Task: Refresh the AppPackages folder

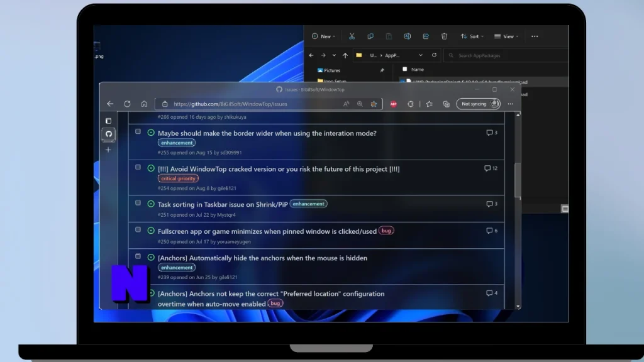Action: point(434,55)
